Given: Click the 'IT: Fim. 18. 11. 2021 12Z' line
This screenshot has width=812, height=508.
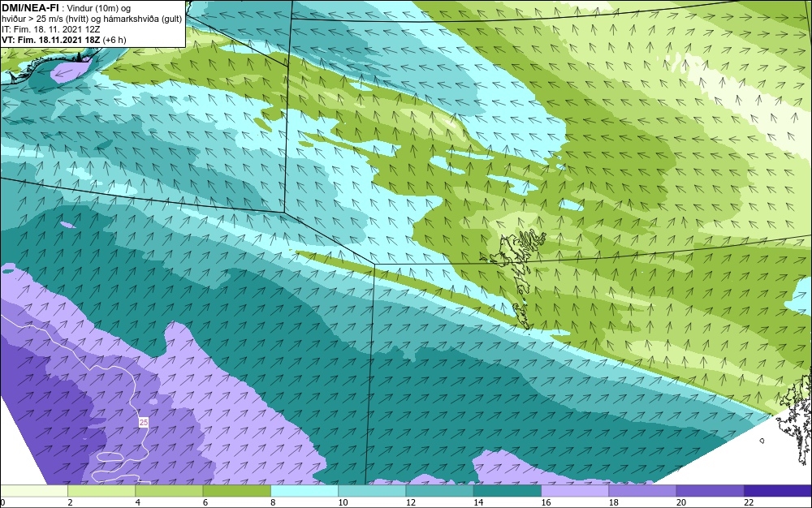Looking at the screenshot, I should click(50, 29).
